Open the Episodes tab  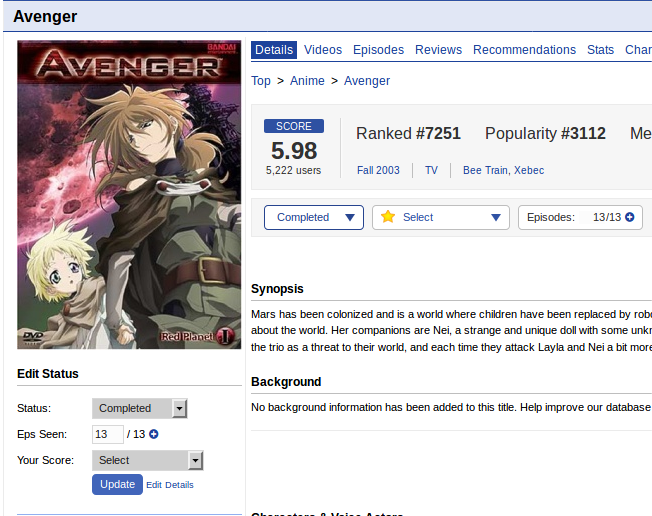pyautogui.click(x=378, y=50)
